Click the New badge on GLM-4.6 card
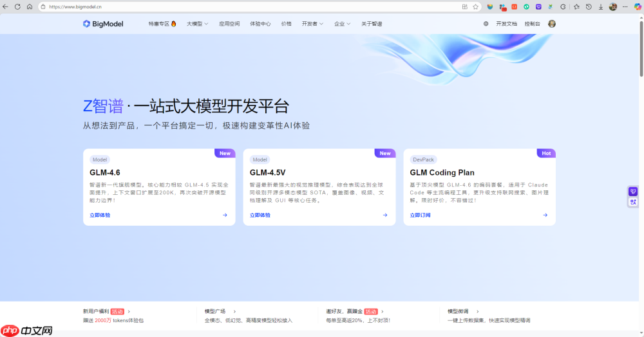Screen dimensions: 644x337 [225, 153]
